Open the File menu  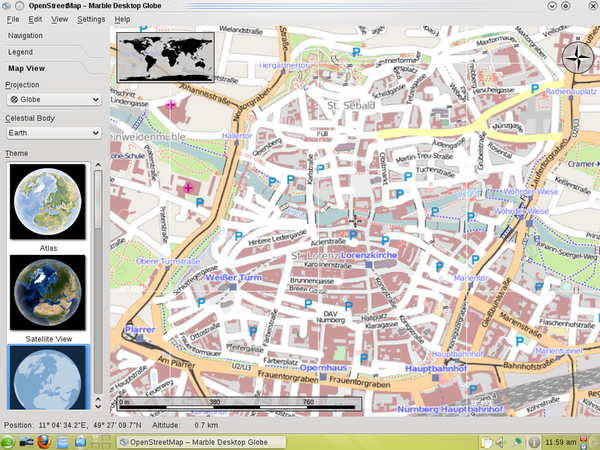coord(13,19)
